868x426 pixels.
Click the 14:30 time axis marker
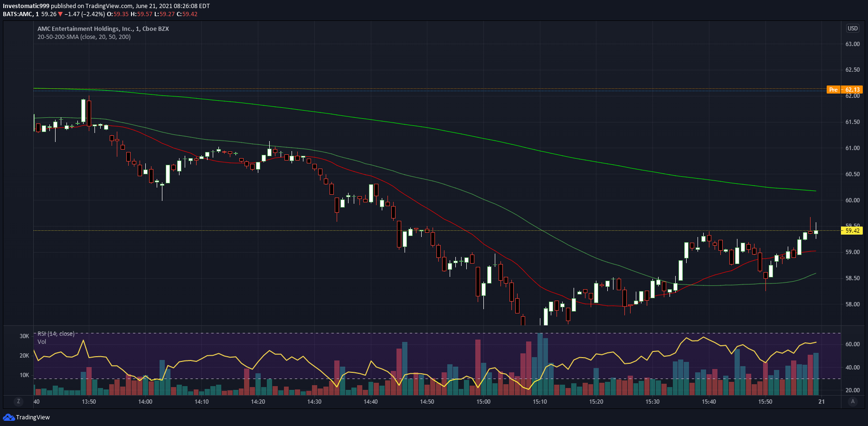coord(314,402)
